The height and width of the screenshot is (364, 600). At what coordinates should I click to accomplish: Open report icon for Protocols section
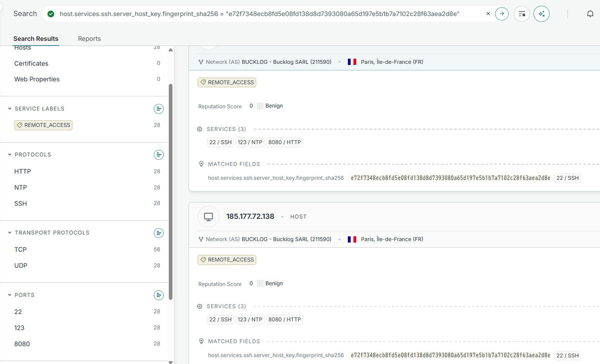(x=158, y=155)
